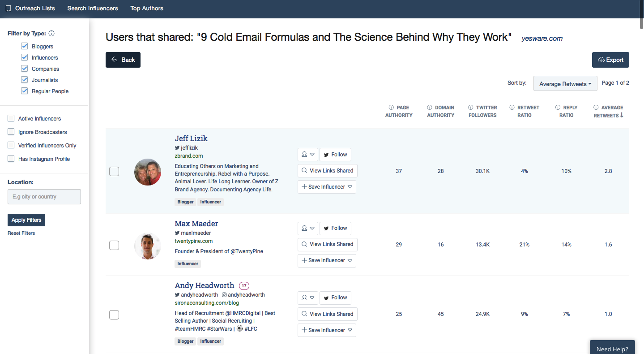Image resolution: width=644 pixels, height=354 pixels.
Task: Open Jeff Lizik's profile photo
Action: click(x=148, y=172)
